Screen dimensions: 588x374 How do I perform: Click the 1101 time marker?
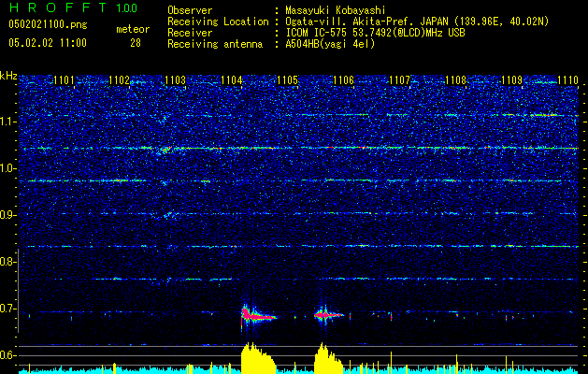[x=65, y=80]
